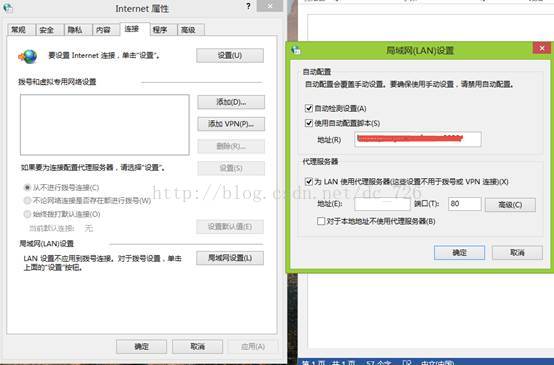Click the 应用(A) button

coord(253,347)
